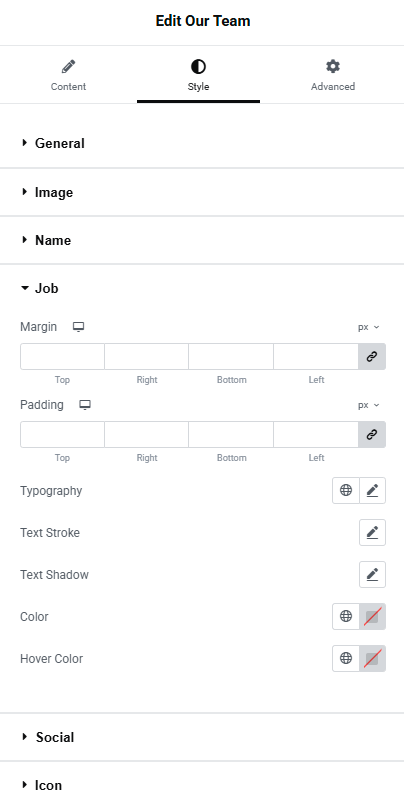404x807 pixels.
Task: Click the Padding responsive device icon
Action: click(x=85, y=405)
